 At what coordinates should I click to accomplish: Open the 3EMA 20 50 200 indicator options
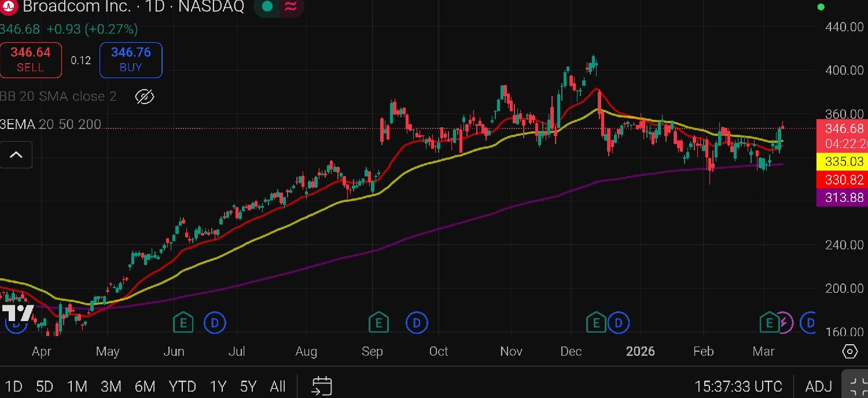(51, 124)
